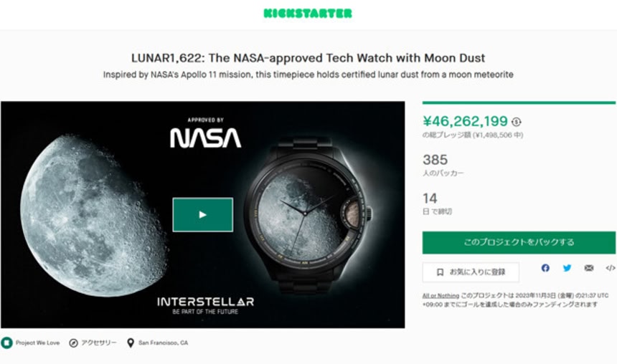Open the San Francisco, CA location link
The height and width of the screenshot is (364, 617).
pos(163,343)
